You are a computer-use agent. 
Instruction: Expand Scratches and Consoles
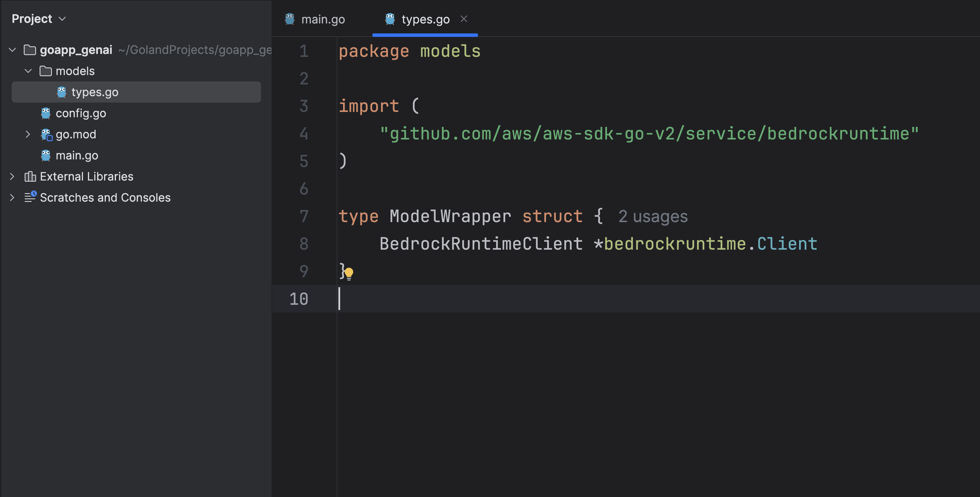tap(12, 197)
